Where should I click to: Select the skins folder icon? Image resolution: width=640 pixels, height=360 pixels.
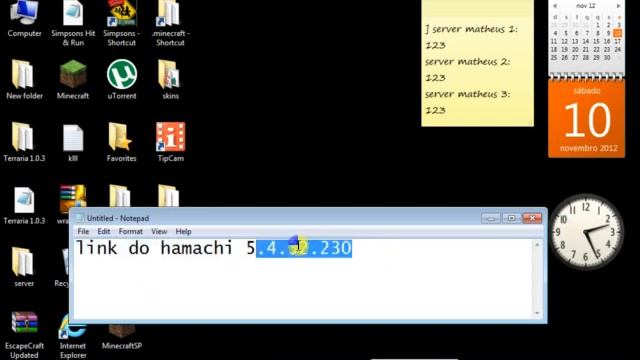point(170,80)
